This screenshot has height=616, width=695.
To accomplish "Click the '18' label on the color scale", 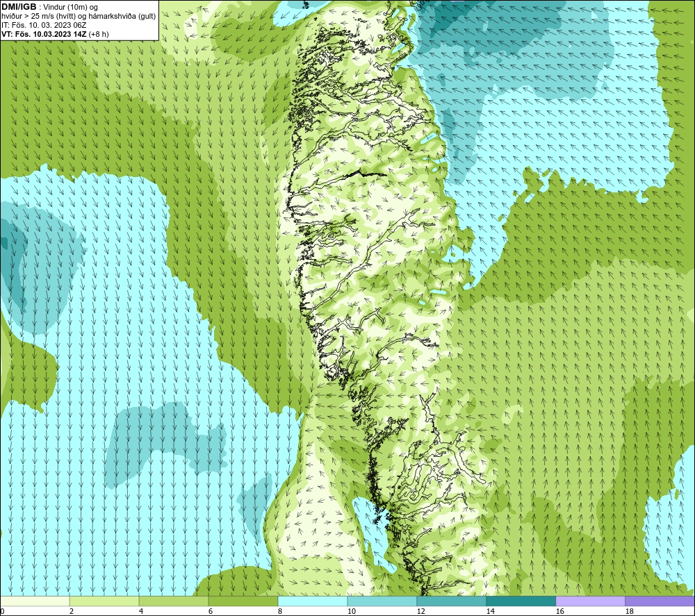I will pyautogui.click(x=630, y=612).
